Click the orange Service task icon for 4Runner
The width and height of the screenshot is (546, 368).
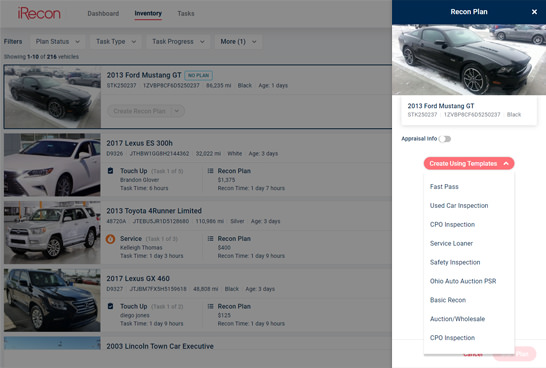[110, 239]
